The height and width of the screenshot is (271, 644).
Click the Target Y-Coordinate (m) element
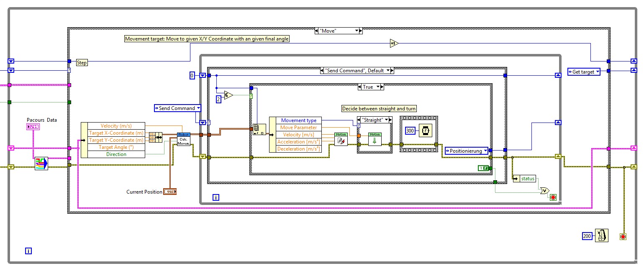pyautogui.click(x=116, y=140)
